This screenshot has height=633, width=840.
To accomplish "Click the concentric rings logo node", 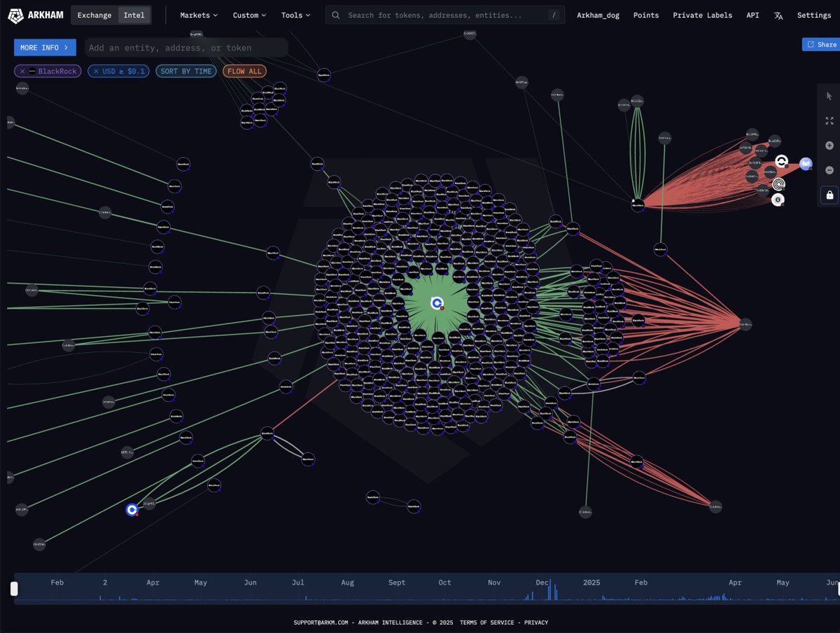I will [x=778, y=185].
